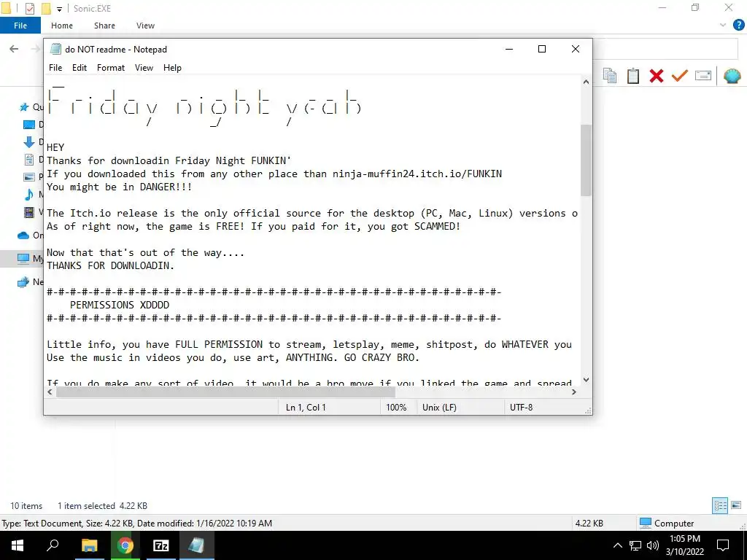
Task: Click the Properties card icon in Explorer
Action: [x=703, y=76]
